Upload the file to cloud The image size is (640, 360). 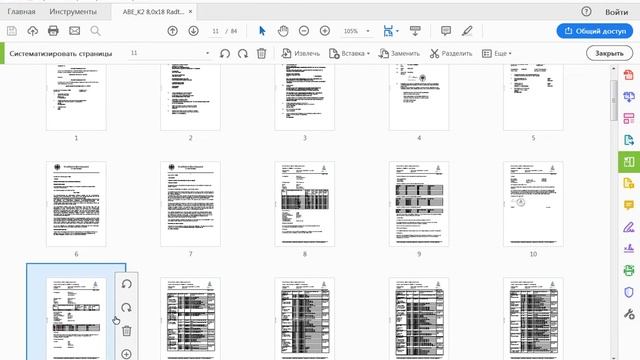[x=33, y=31]
